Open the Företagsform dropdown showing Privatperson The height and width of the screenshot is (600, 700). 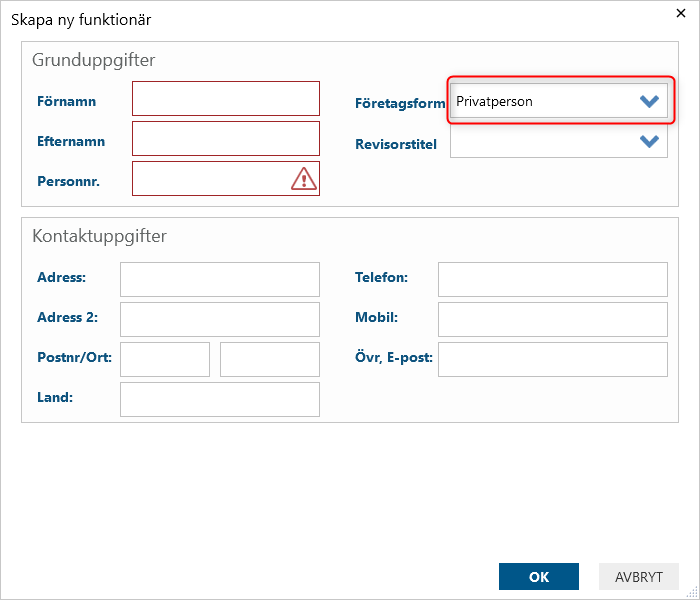point(559,101)
